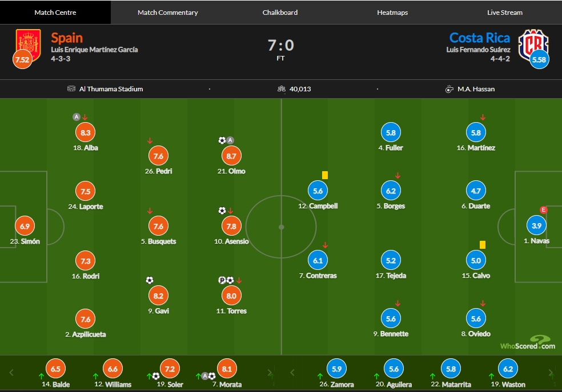The height and width of the screenshot is (392, 562).
Task: Click the goal ball icon above Gavi
Action: (150, 280)
